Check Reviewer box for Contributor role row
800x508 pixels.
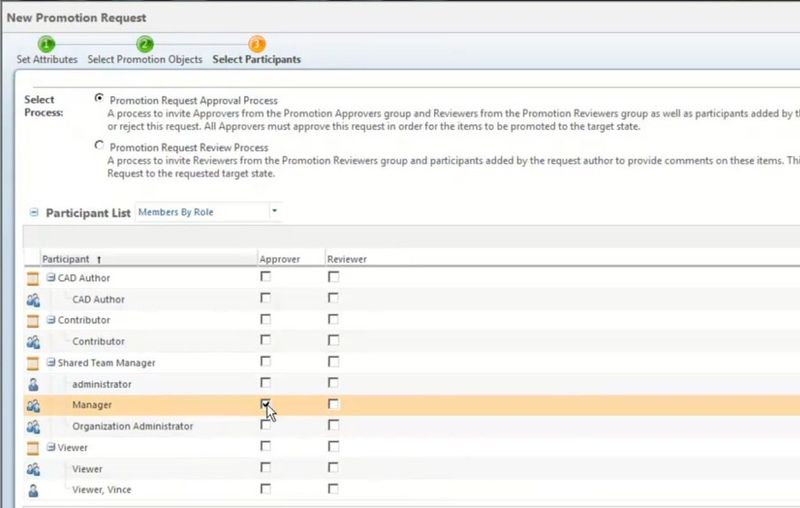click(x=333, y=319)
